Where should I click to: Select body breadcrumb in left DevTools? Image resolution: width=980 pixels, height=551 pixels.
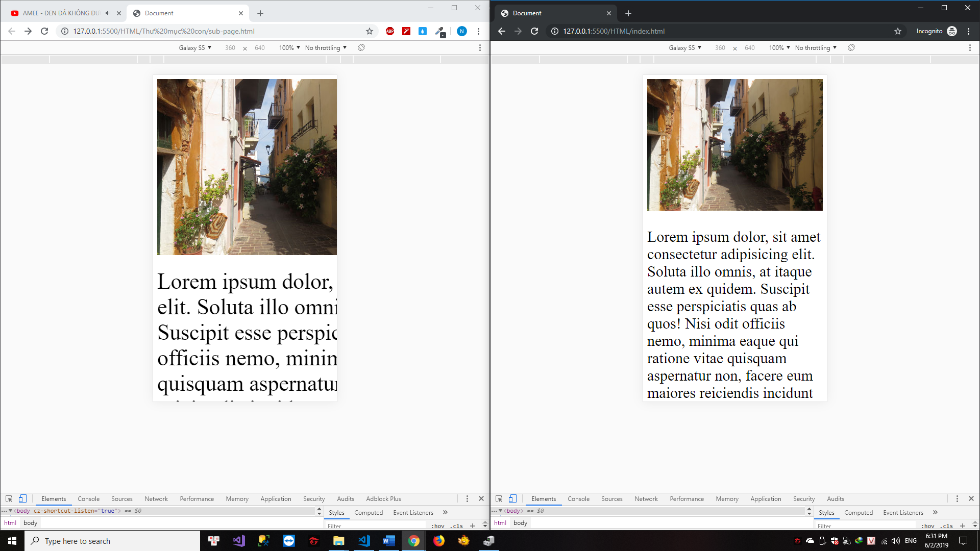click(30, 523)
